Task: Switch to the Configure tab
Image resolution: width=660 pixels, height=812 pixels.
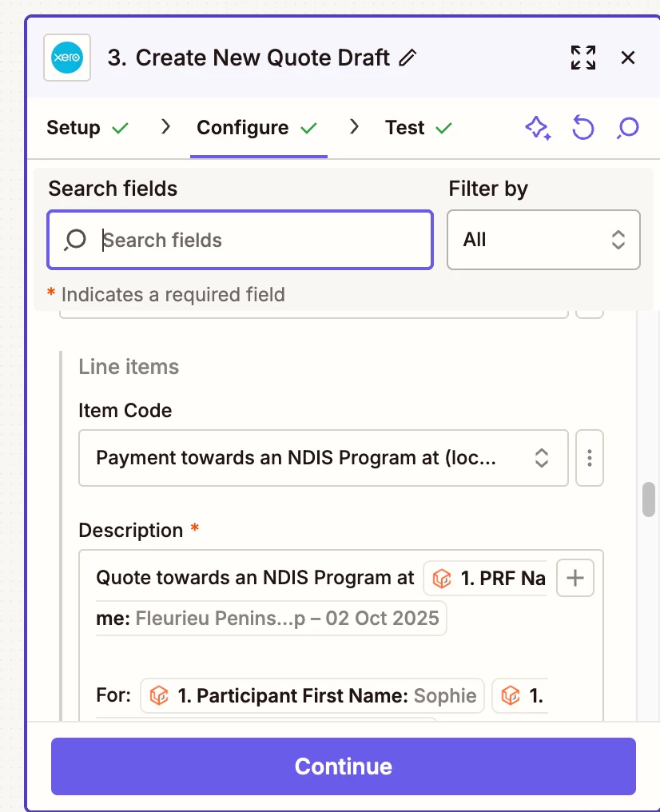Action: tap(257, 128)
